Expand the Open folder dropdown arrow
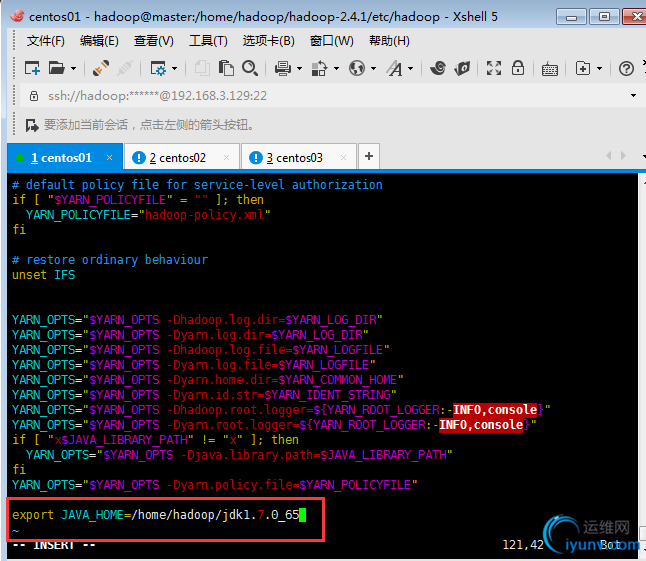 73,68
